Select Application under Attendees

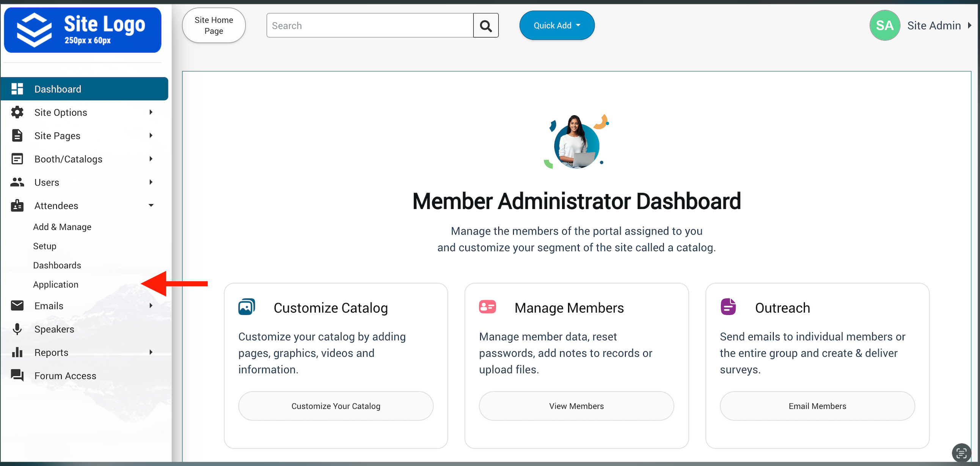click(x=55, y=284)
